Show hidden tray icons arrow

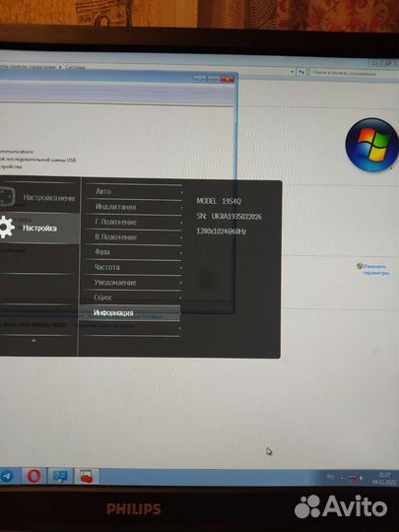tap(342, 478)
